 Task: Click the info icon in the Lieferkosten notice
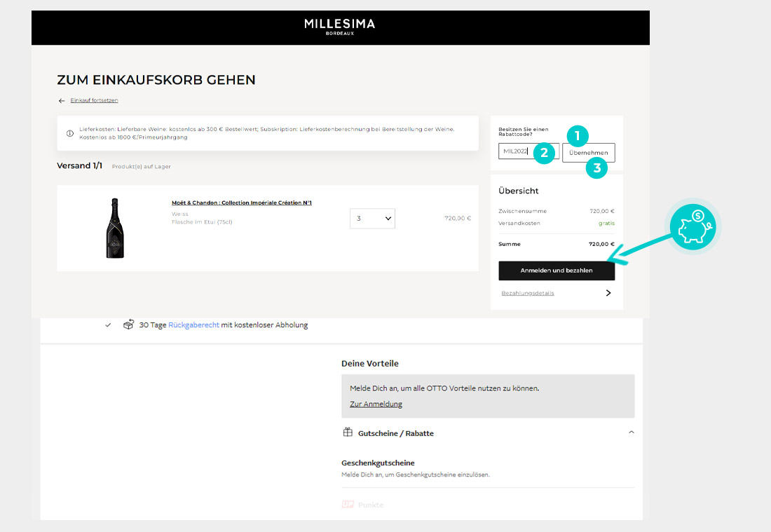(70, 133)
